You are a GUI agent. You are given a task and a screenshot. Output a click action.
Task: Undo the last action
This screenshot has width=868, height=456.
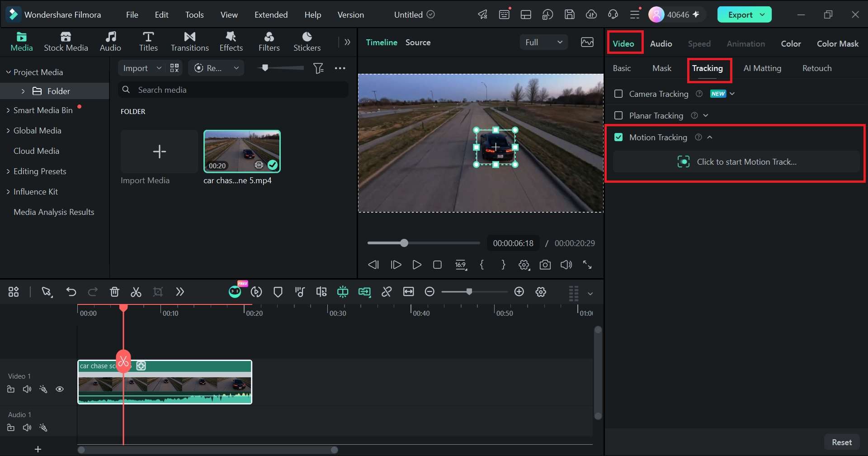coord(71,292)
